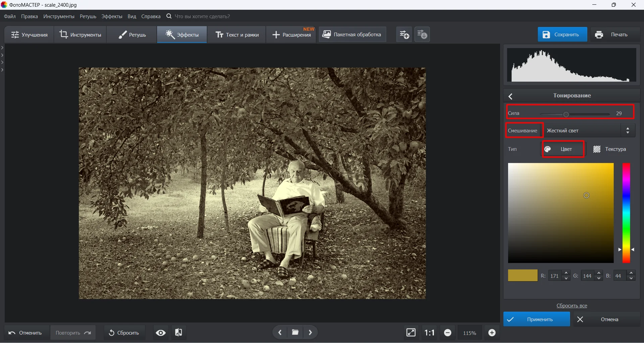Click the current color preview swatch

click(523, 275)
